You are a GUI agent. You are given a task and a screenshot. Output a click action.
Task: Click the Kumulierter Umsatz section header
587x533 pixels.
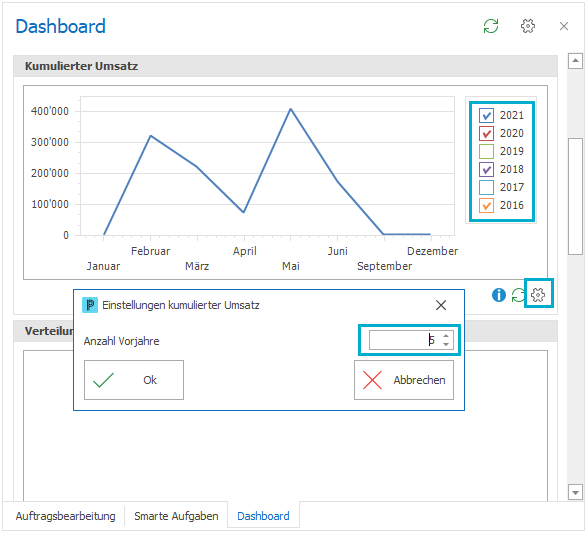[x=285, y=66]
